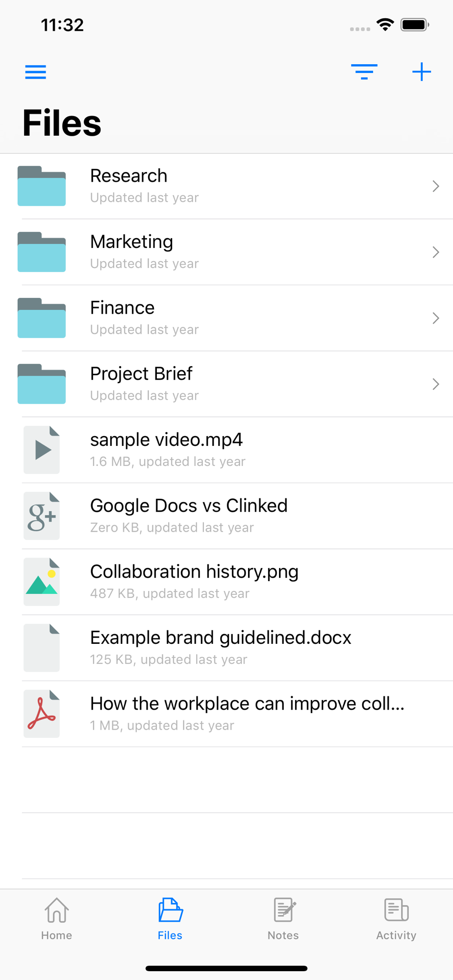The height and width of the screenshot is (980, 453).
Task: Expand the Project Brief chevron
Action: [436, 384]
